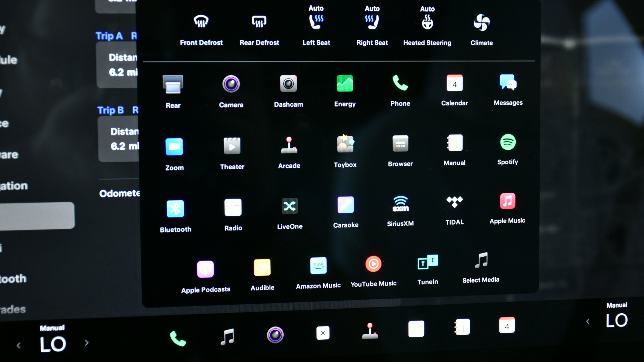The width and height of the screenshot is (644, 362).
Task: Open Select Media
Action: tap(481, 268)
